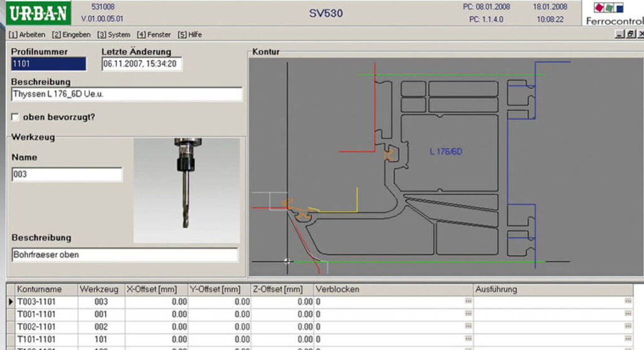644x350 pixels.
Task: Click the Werkzeug Name field containing 003
Action: coord(67,175)
